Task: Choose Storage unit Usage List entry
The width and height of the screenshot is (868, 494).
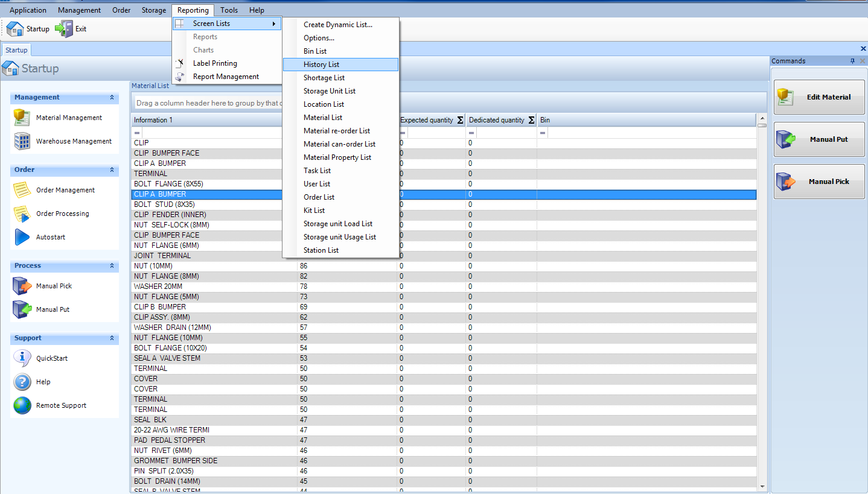Action: click(340, 237)
